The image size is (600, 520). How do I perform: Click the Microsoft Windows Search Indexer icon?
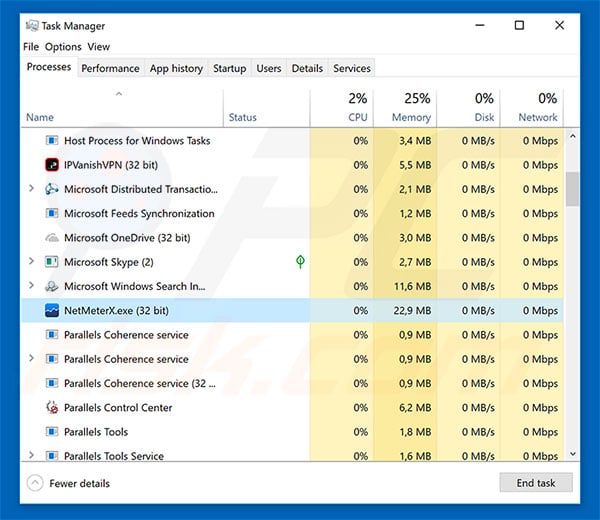[x=52, y=286]
